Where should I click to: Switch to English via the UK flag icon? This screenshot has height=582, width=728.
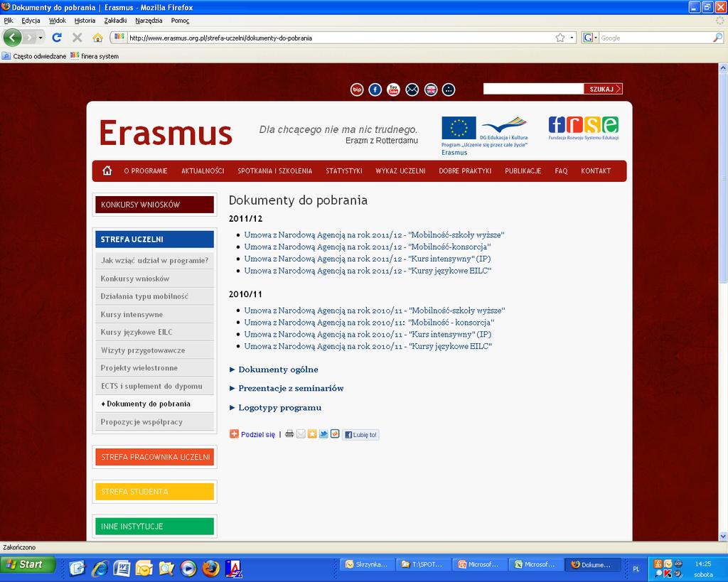click(x=431, y=90)
